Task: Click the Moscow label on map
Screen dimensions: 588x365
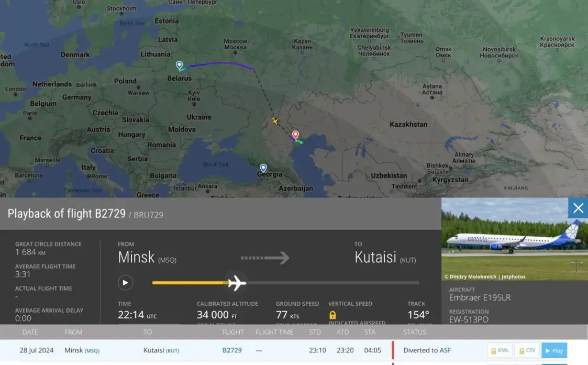Action: pyautogui.click(x=235, y=45)
